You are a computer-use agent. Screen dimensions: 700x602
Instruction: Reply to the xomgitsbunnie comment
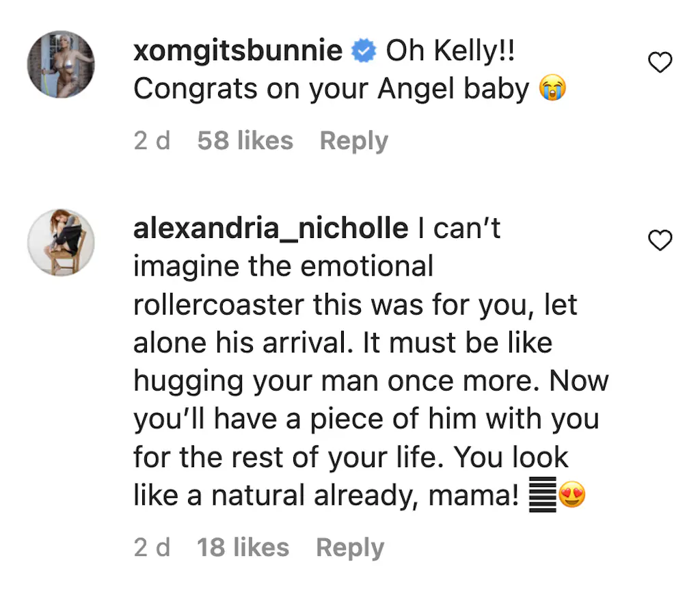[x=353, y=141]
